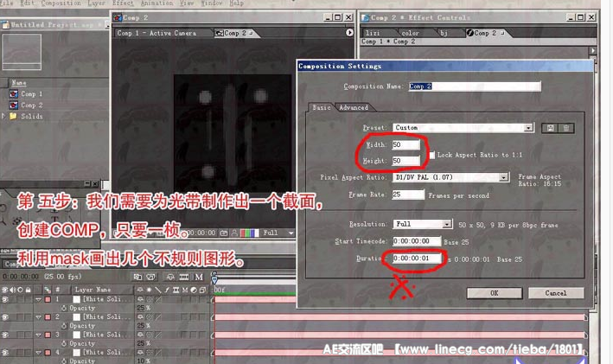
Task: Click the save preset icon beside Preset
Action: [x=551, y=128]
